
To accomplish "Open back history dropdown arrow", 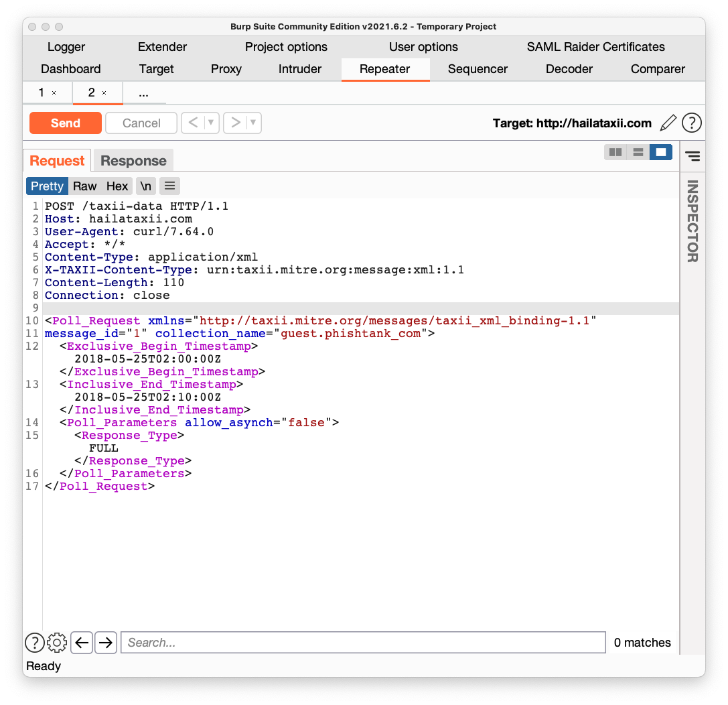I will 211,123.
